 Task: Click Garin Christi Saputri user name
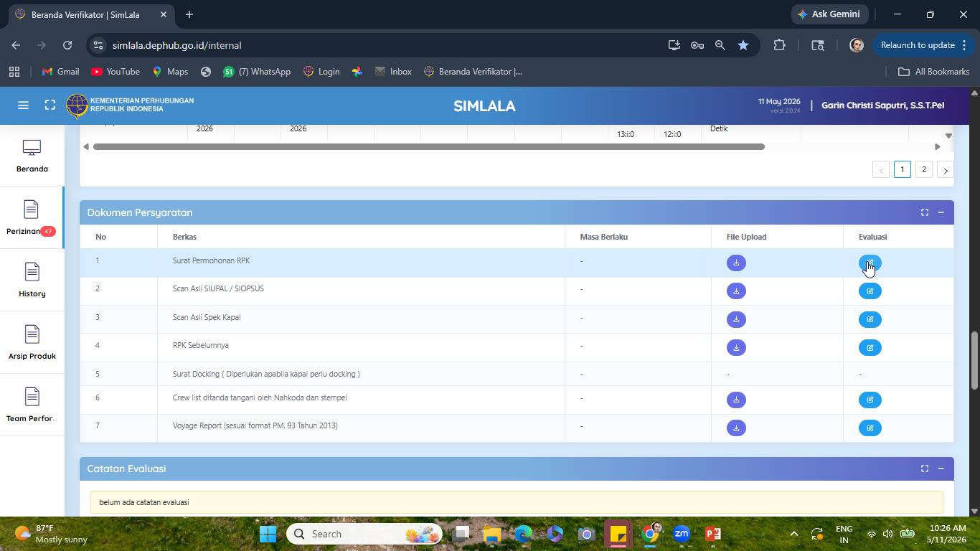coord(882,105)
